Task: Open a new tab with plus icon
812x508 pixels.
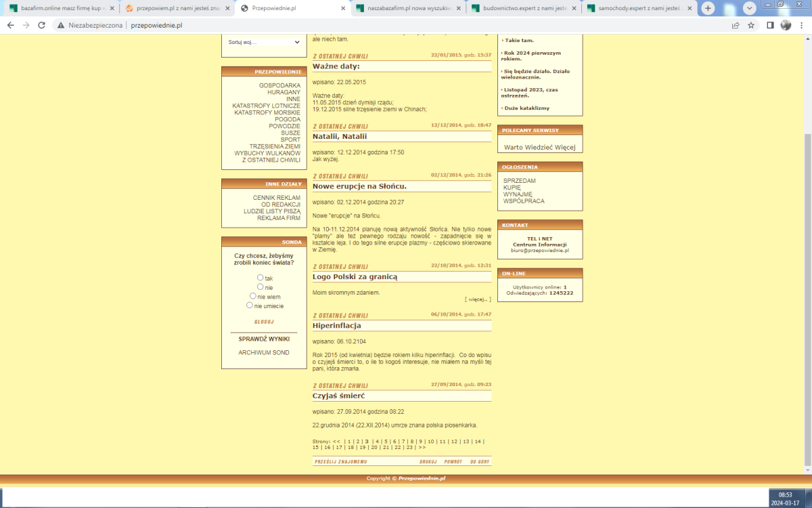Action: [708, 8]
